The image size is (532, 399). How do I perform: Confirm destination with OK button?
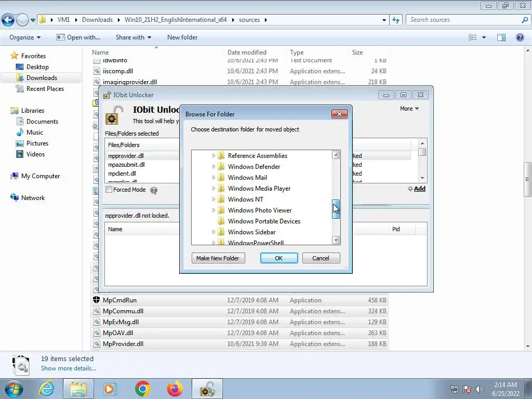click(x=279, y=258)
